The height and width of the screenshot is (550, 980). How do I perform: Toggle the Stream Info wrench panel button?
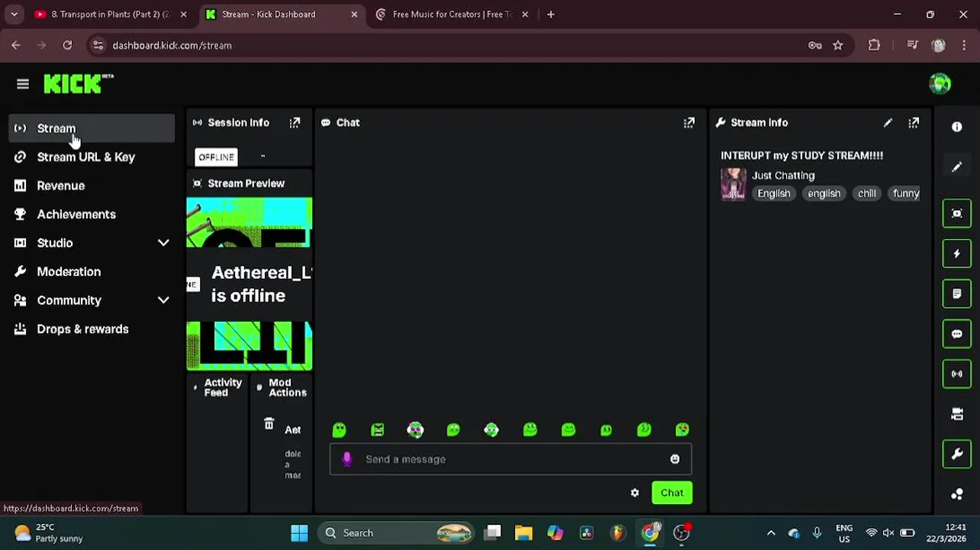pyautogui.click(x=957, y=454)
